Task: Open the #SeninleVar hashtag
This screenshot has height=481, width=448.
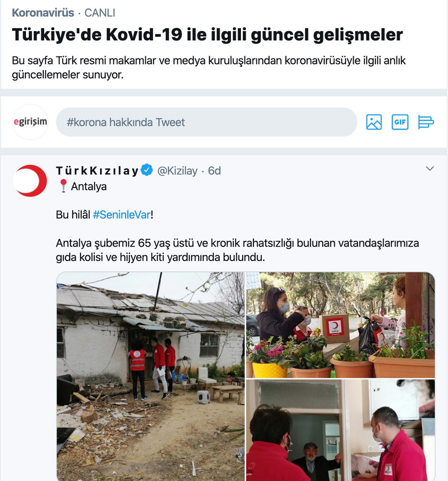Action: click(x=122, y=215)
